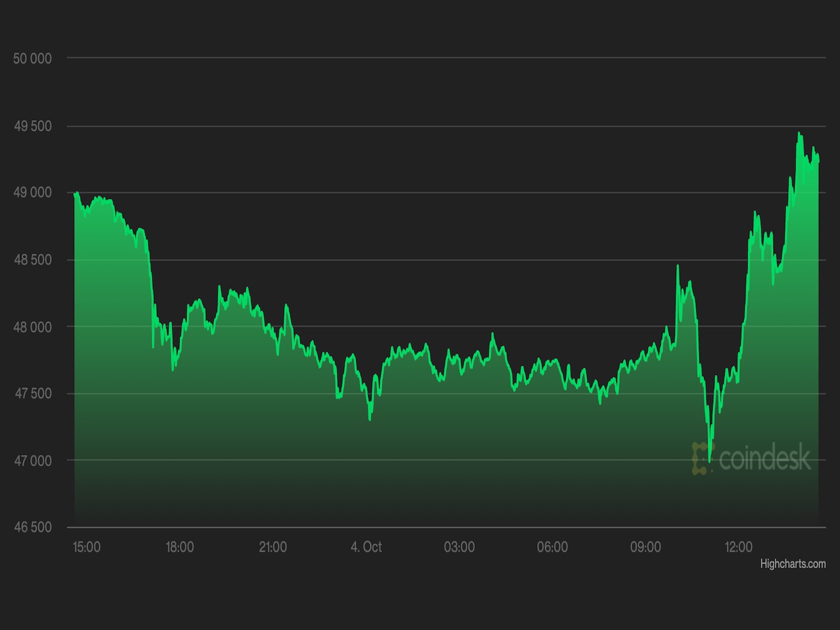The height and width of the screenshot is (630, 840).
Task: Click the 47 500 price axis label
Action: point(33,394)
